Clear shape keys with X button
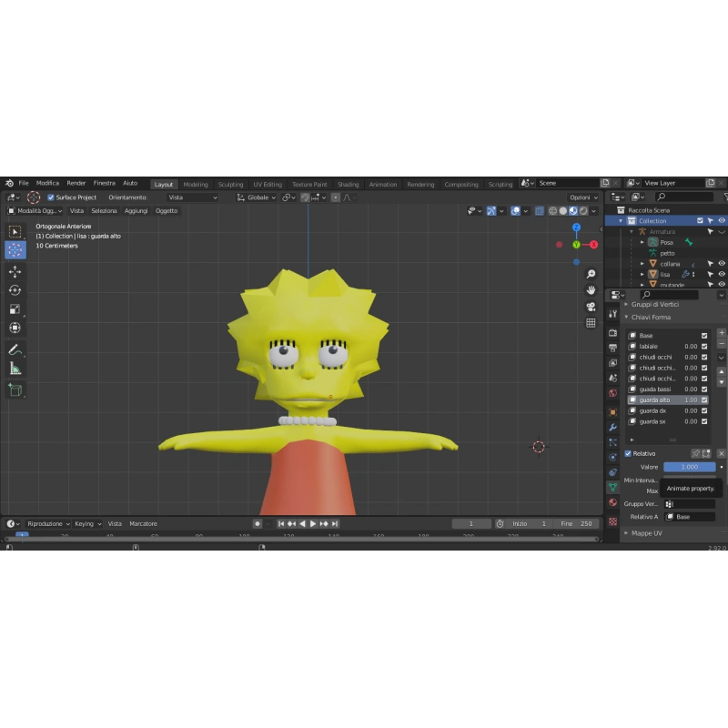Viewport: 728px width, 728px height. pyautogui.click(x=721, y=453)
